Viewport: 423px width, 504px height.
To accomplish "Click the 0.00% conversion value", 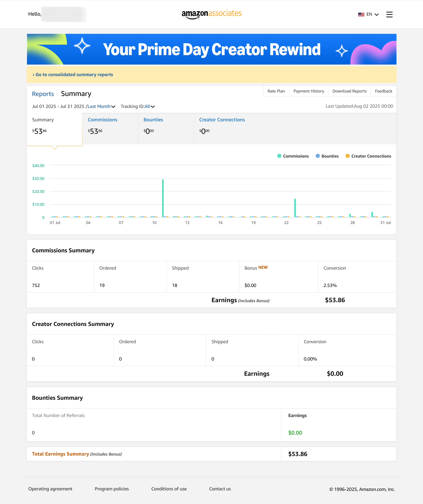I will coord(310,359).
